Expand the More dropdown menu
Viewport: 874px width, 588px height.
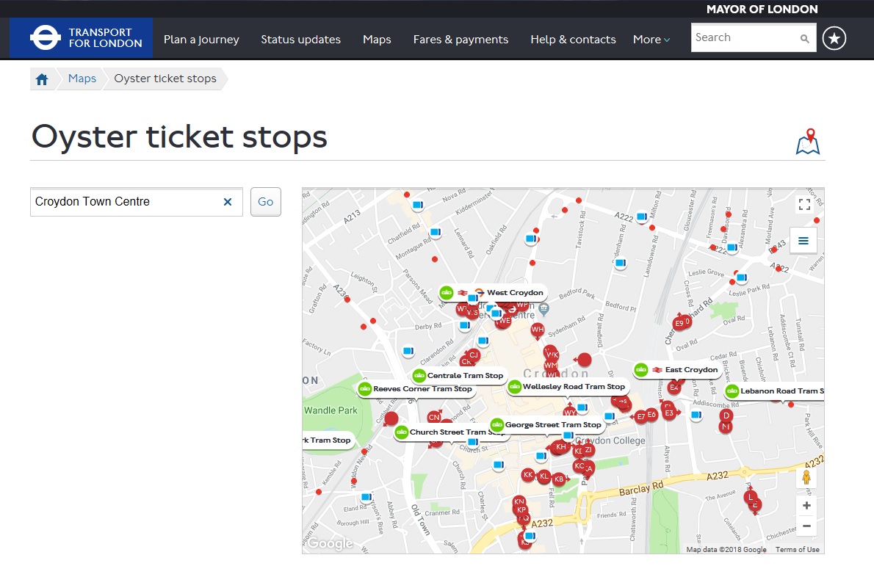[x=651, y=40]
